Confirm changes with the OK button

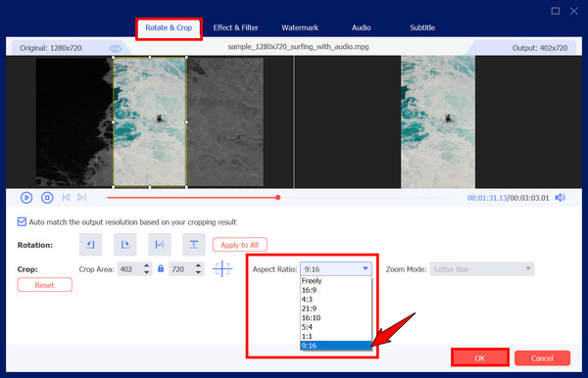[480, 357]
